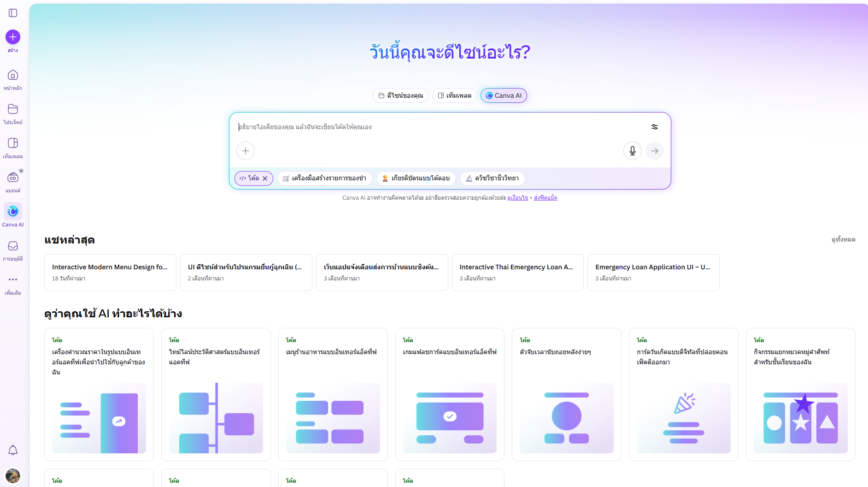Open Templates in the sidebar
Image resolution: width=868 pixels, height=487 pixels.
pyautogui.click(x=13, y=143)
